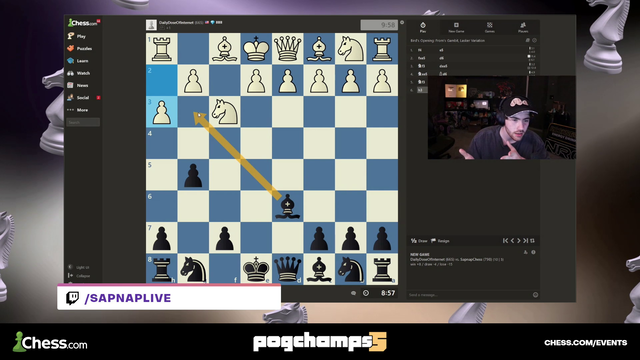This screenshot has width=640, height=360.
Task: Open the emoji picker in chat
Action: coord(536,295)
